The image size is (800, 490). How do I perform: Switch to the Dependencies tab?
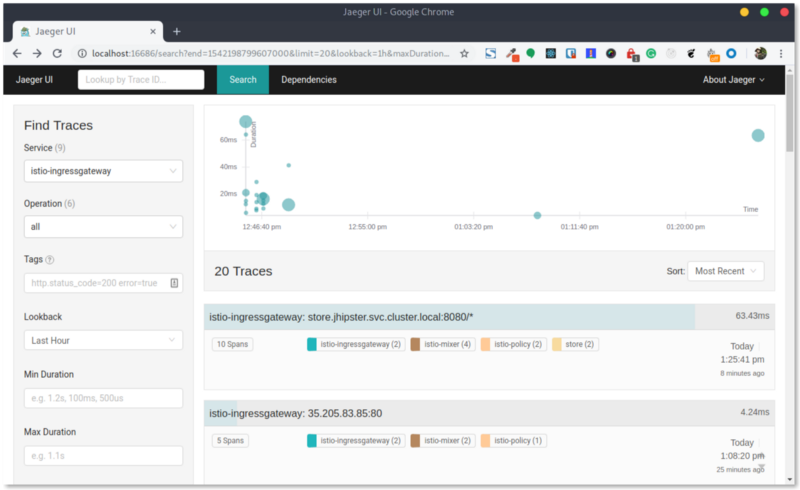309,80
